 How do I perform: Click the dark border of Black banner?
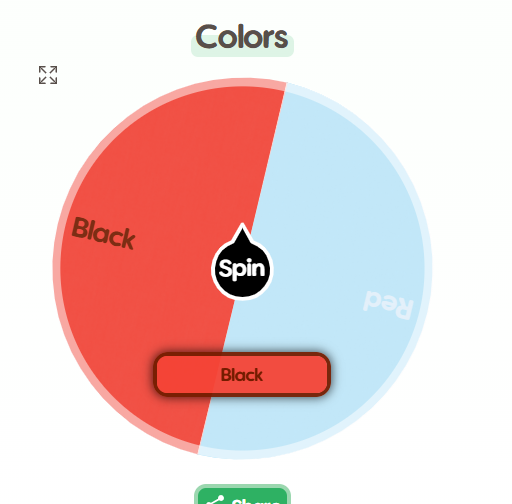pos(242,354)
